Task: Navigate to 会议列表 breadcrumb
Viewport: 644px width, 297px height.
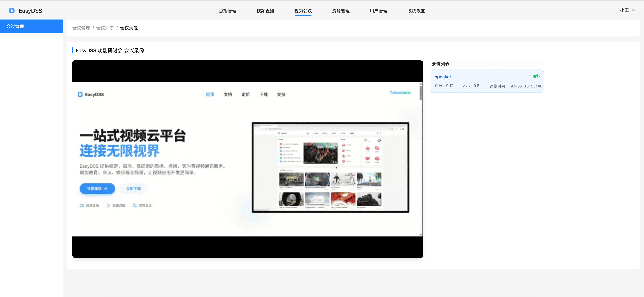Action: click(105, 28)
